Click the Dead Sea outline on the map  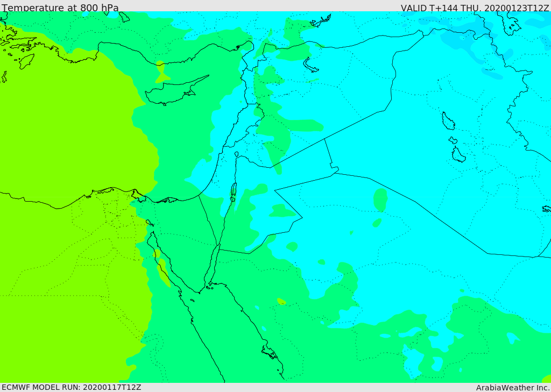[x=234, y=191]
